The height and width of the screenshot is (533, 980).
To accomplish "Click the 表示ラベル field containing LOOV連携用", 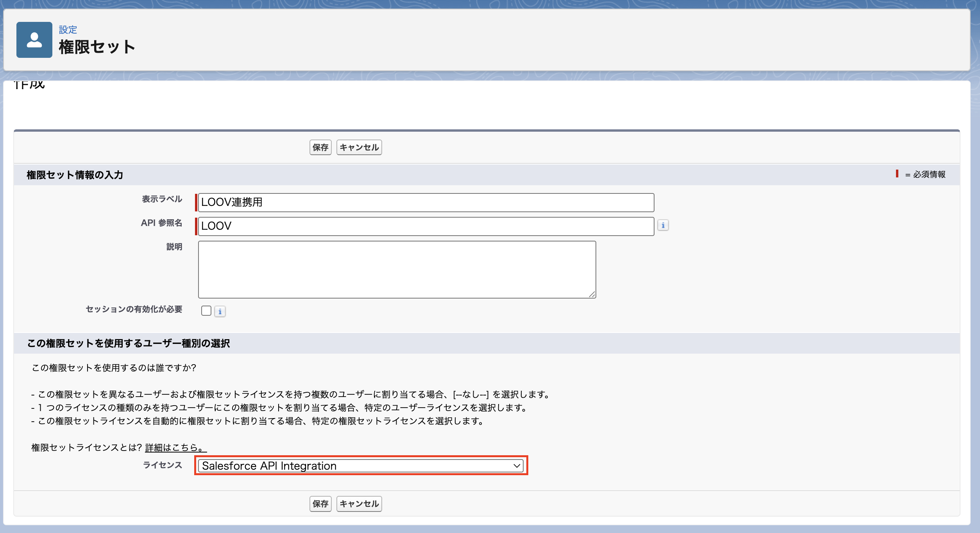I will coord(426,202).
